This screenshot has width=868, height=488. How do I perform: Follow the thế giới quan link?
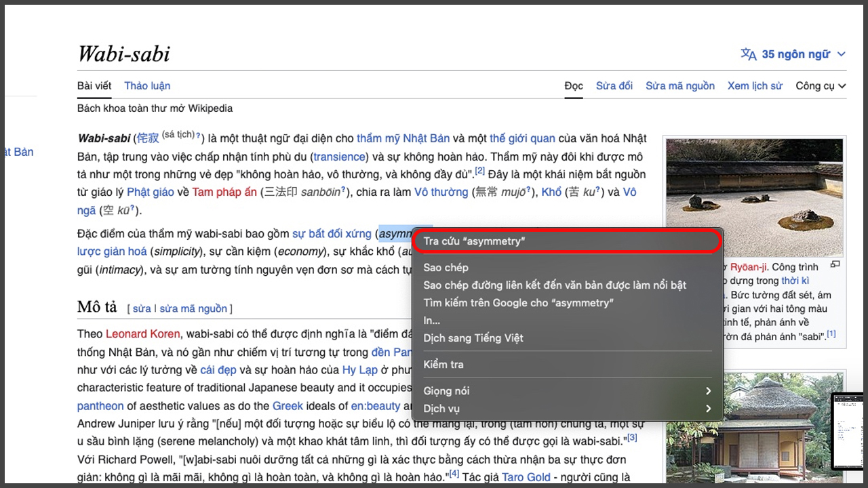[522, 138]
